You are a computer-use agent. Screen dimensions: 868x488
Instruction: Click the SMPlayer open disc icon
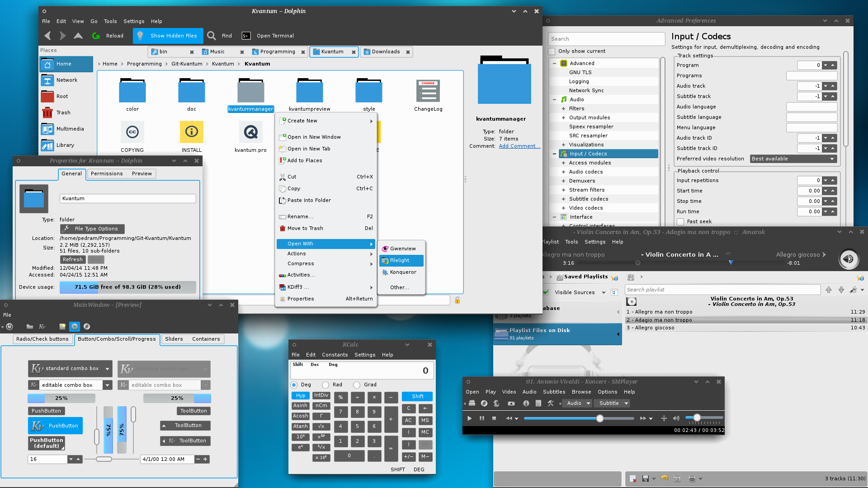484,403
